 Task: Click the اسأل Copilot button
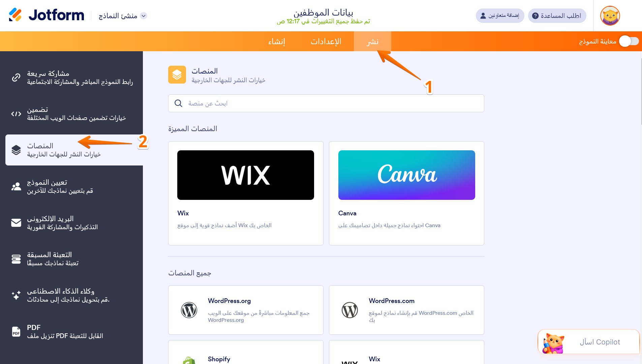[x=589, y=342]
